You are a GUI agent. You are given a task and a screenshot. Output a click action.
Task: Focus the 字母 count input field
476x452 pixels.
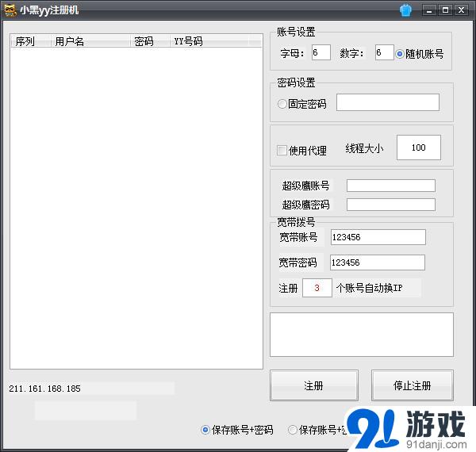point(321,52)
